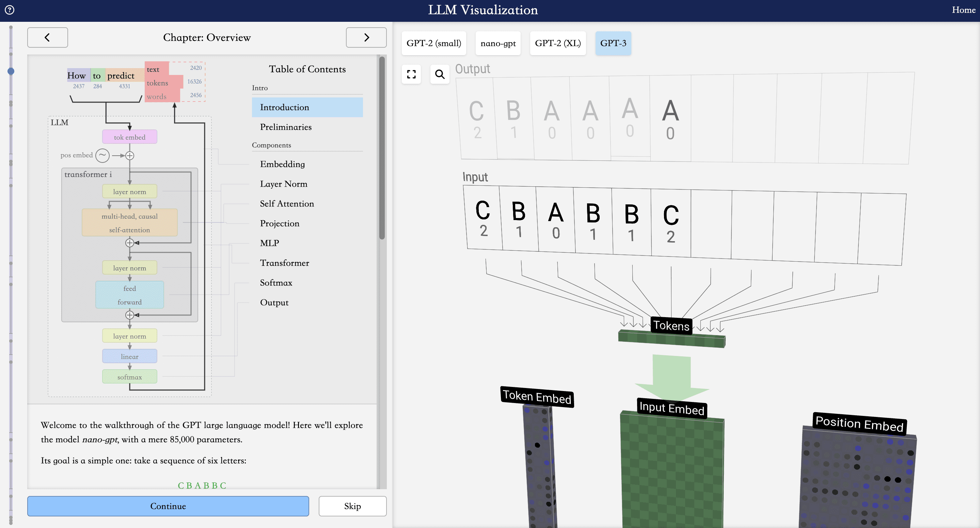Click the Tokens label in 3D view
This screenshot has height=528, width=980.
click(x=671, y=325)
